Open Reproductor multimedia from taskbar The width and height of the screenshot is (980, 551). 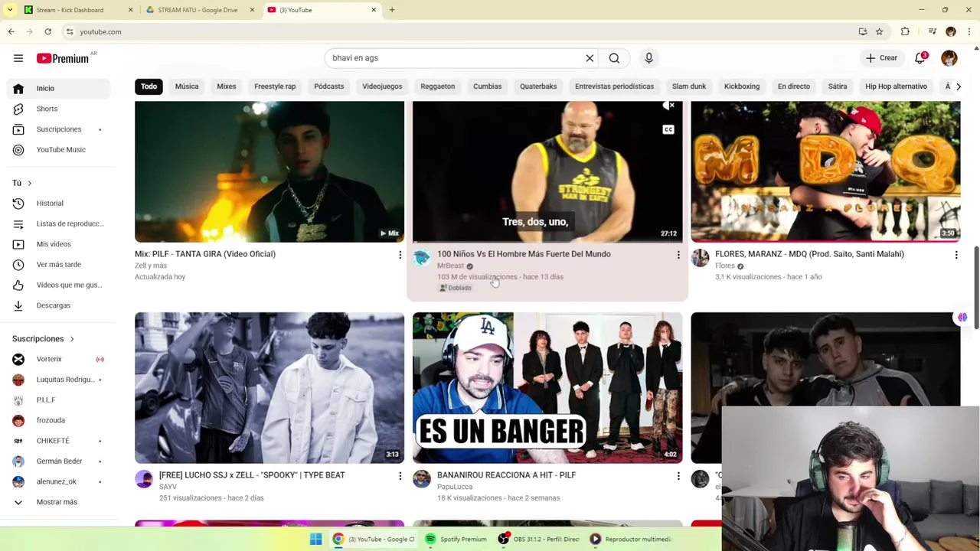pyautogui.click(x=631, y=539)
